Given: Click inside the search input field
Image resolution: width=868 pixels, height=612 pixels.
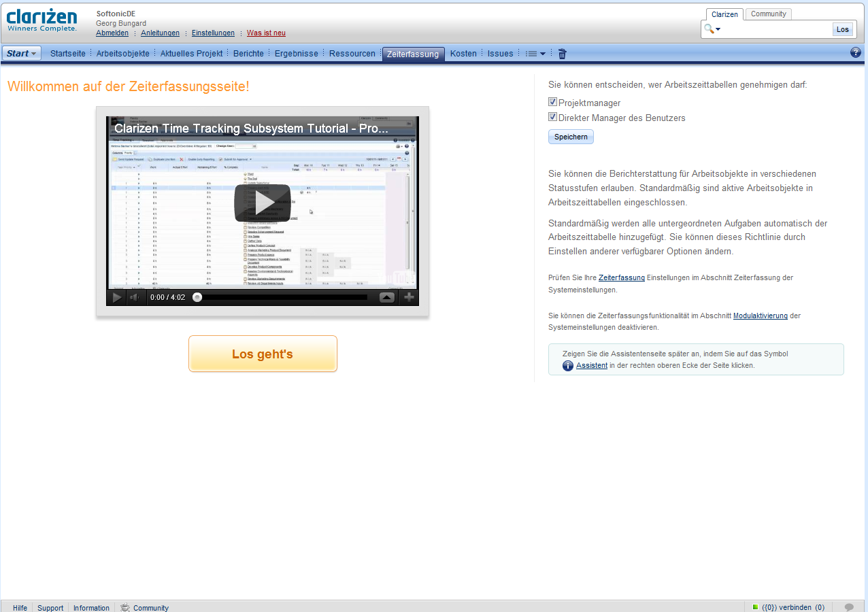Looking at the screenshot, I should click(x=775, y=29).
